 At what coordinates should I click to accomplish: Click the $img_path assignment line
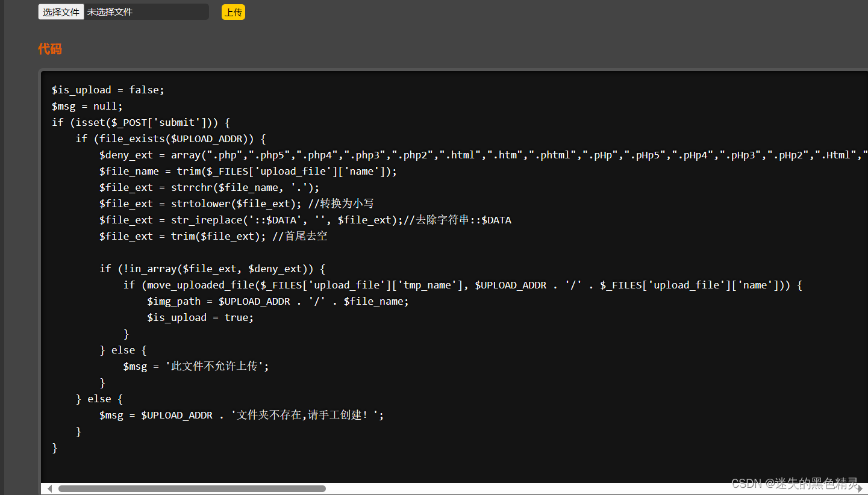click(x=278, y=301)
